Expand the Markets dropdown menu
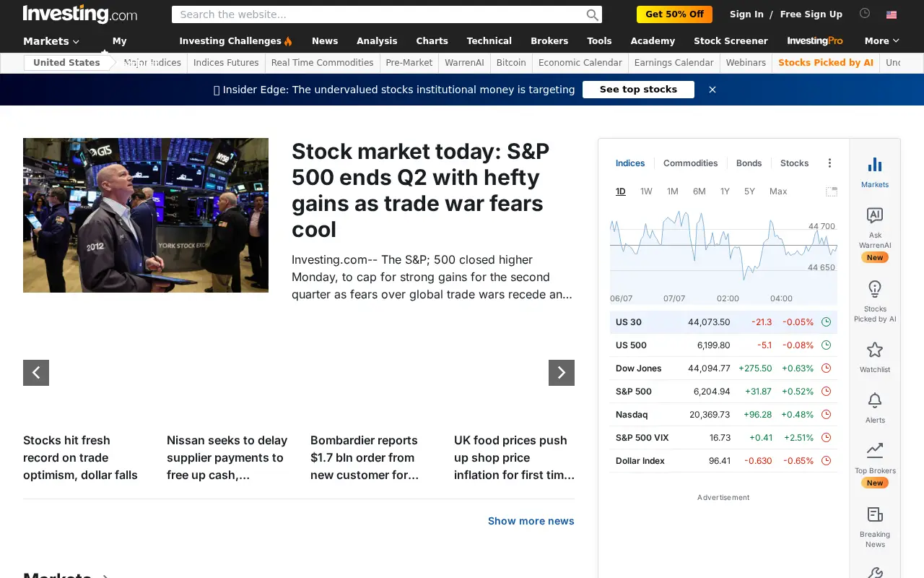Screen dimensions: 924x578 [x=51, y=41]
